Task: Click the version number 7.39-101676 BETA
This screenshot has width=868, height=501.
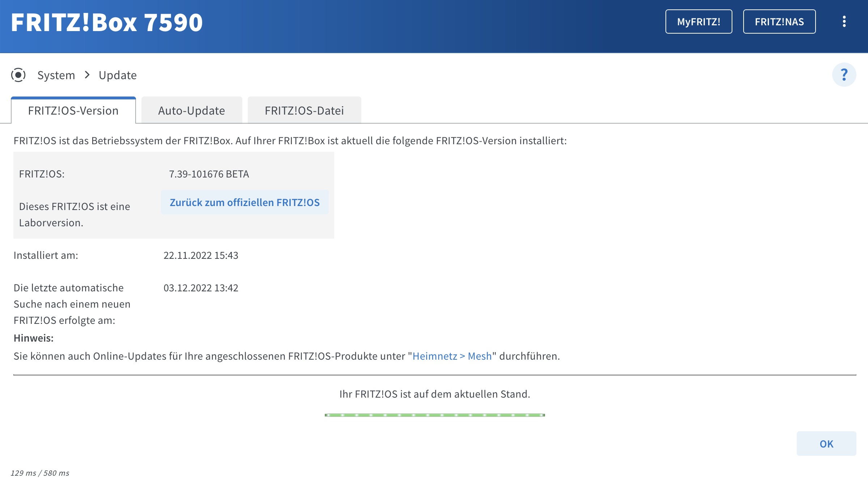Action: (x=209, y=174)
